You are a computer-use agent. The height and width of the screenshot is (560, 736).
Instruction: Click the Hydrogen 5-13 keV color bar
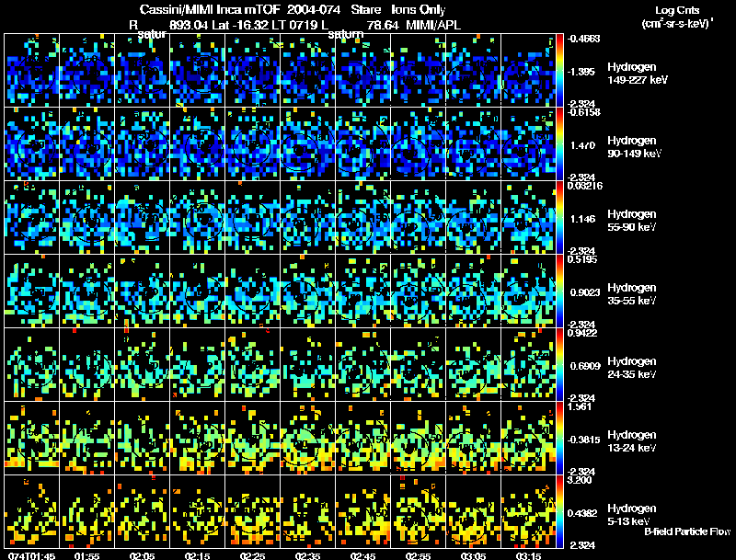(559, 511)
